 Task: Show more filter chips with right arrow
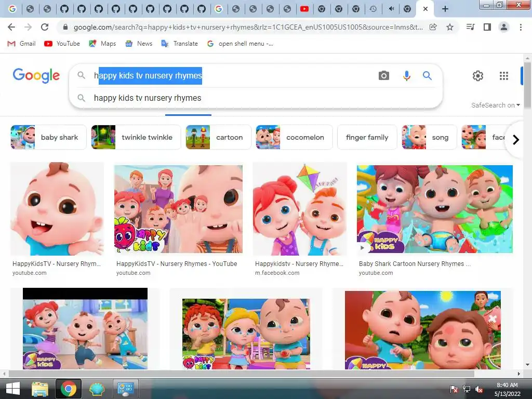[516, 139]
